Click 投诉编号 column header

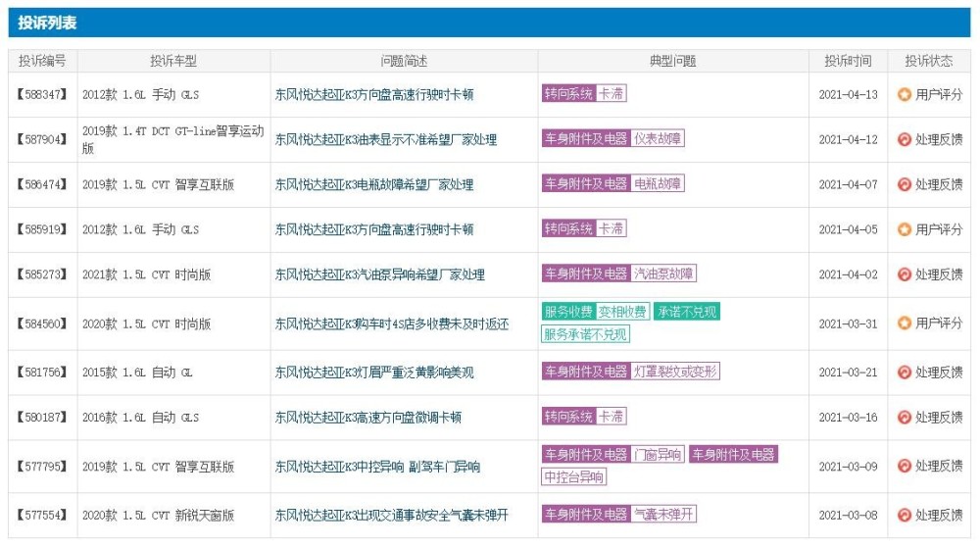pos(42,61)
